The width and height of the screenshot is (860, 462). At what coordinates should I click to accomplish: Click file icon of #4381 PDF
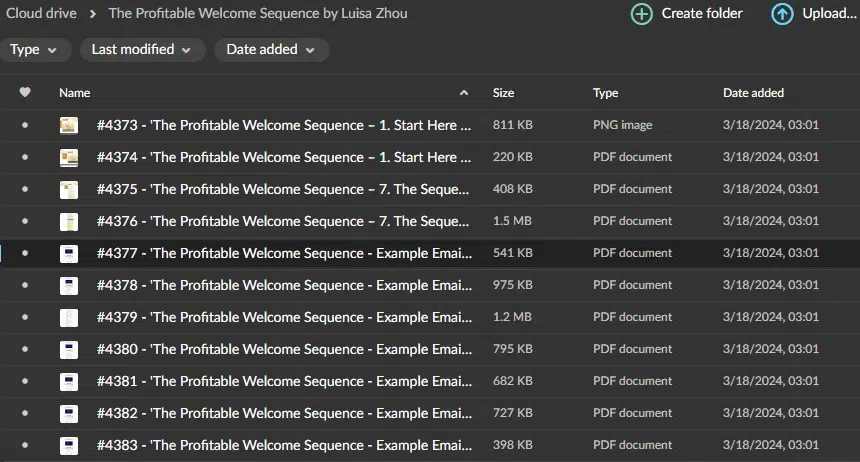coord(69,381)
